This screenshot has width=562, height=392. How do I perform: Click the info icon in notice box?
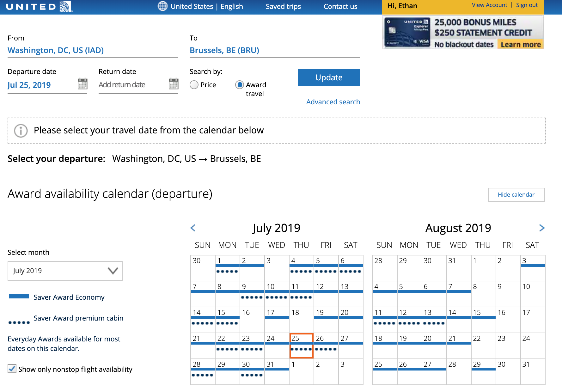21,131
